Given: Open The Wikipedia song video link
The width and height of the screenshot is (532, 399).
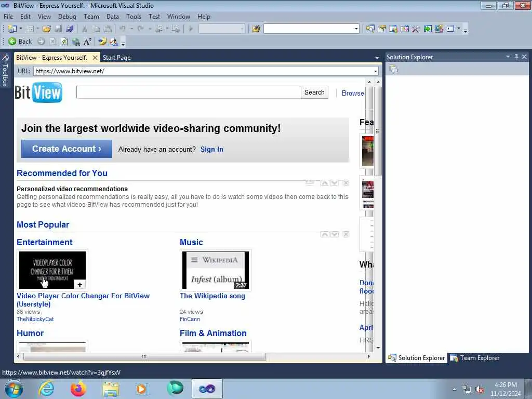Looking at the screenshot, I should [x=212, y=296].
